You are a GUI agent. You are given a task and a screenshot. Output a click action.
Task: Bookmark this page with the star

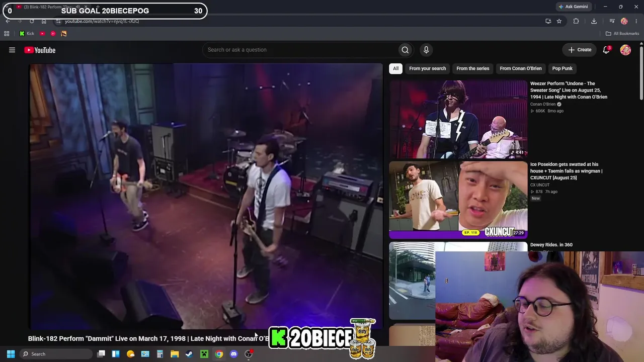coord(559,21)
